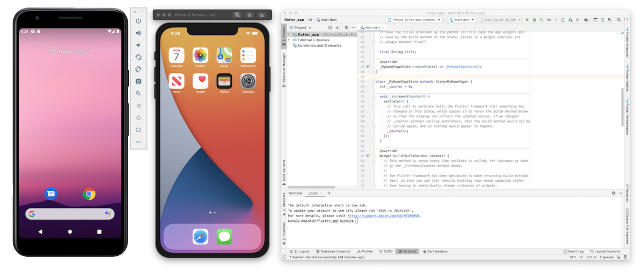644x275 pixels.
Task: Rotate Android emulator right
Action: pos(138,69)
